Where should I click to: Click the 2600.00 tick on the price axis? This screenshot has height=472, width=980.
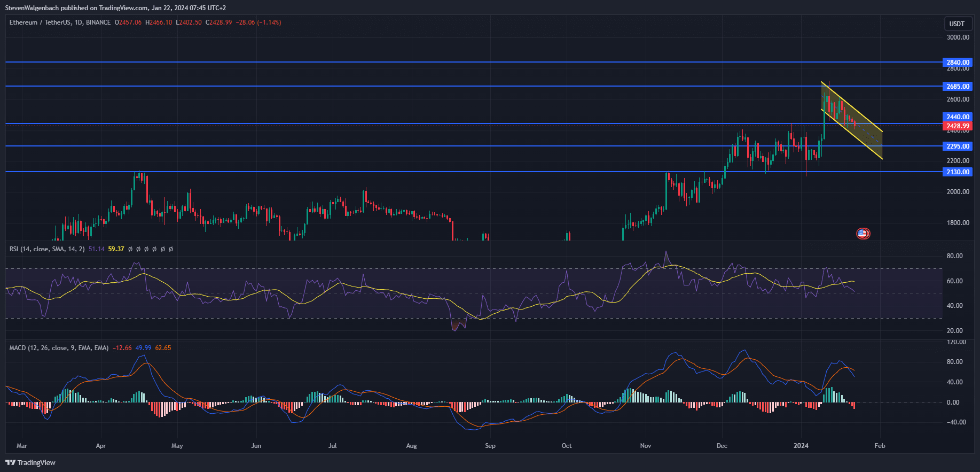tap(958, 99)
